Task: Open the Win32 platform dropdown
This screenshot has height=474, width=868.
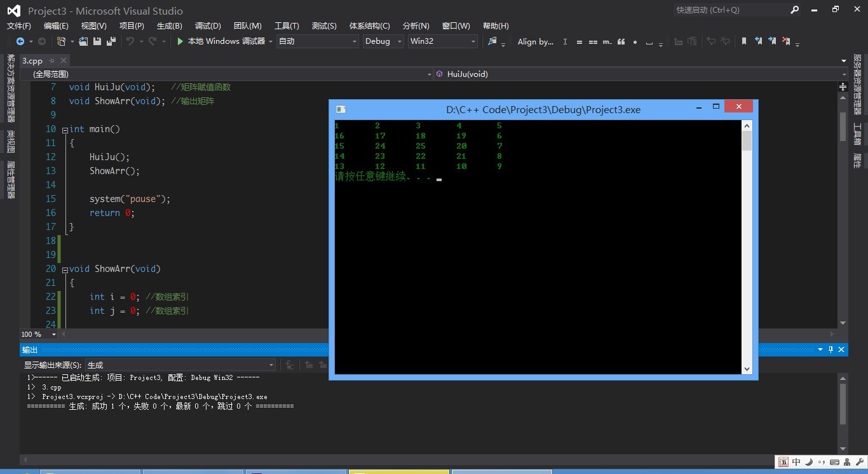Action: (x=473, y=41)
